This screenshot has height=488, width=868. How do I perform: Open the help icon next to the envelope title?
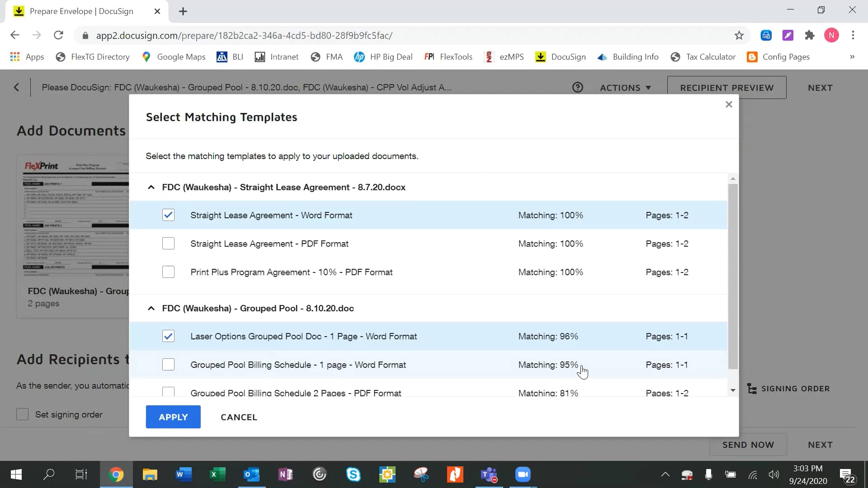click(578, 87)
